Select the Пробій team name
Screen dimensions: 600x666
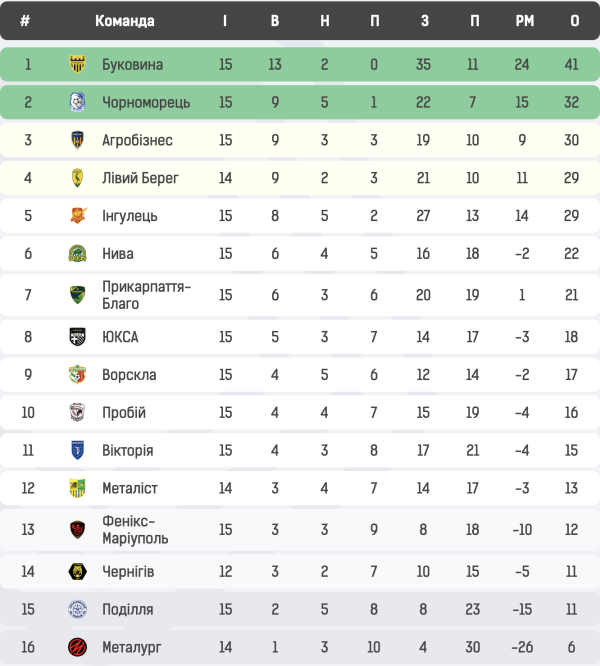124,413
